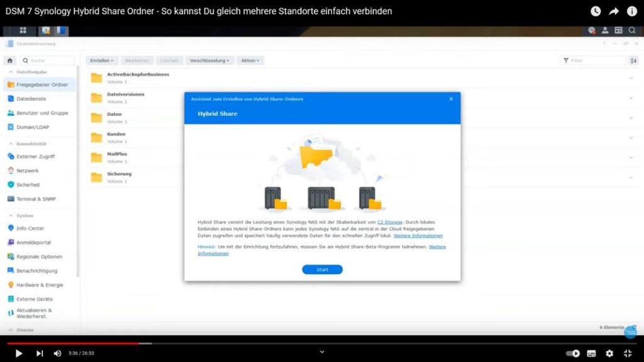Open the C2 Storage link
Image resolution: width=644 pixels, height=362 pixels.
(390, 222)
